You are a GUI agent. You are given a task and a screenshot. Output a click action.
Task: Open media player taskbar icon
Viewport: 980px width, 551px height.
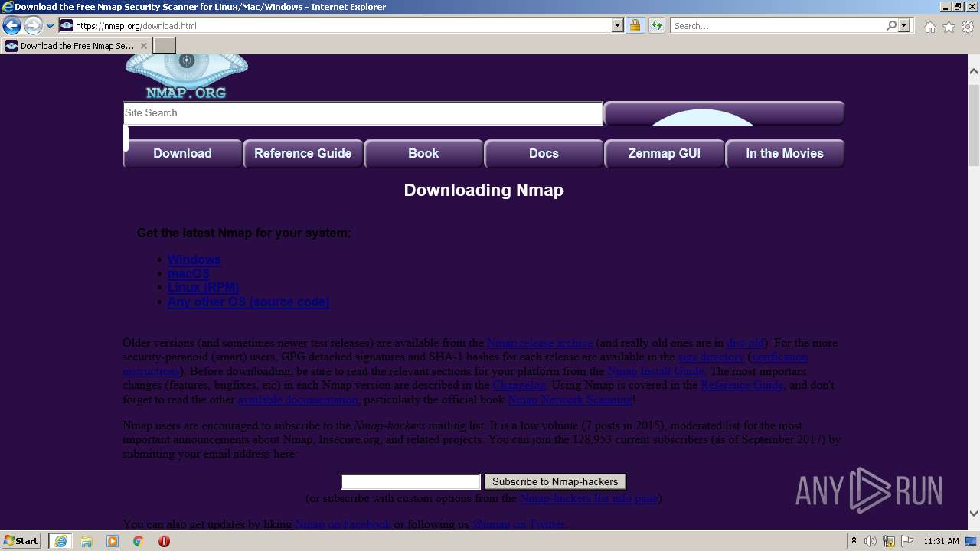113,541
